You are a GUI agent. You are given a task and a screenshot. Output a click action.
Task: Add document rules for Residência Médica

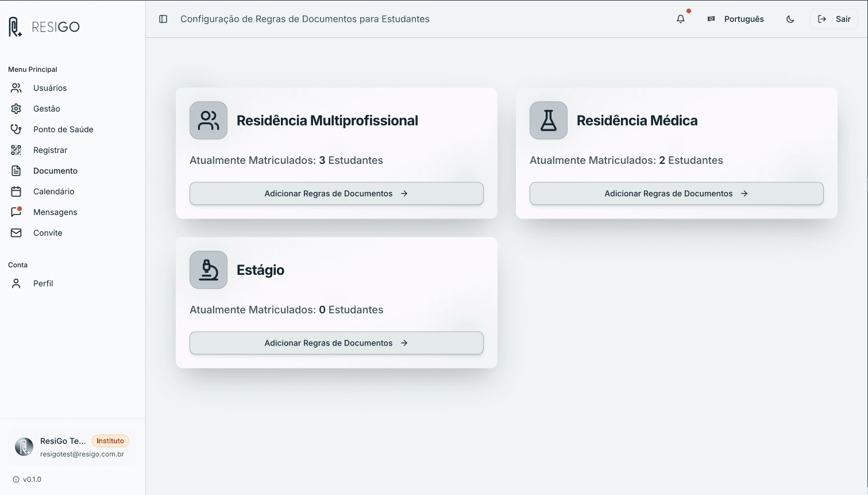click(677, 194)
